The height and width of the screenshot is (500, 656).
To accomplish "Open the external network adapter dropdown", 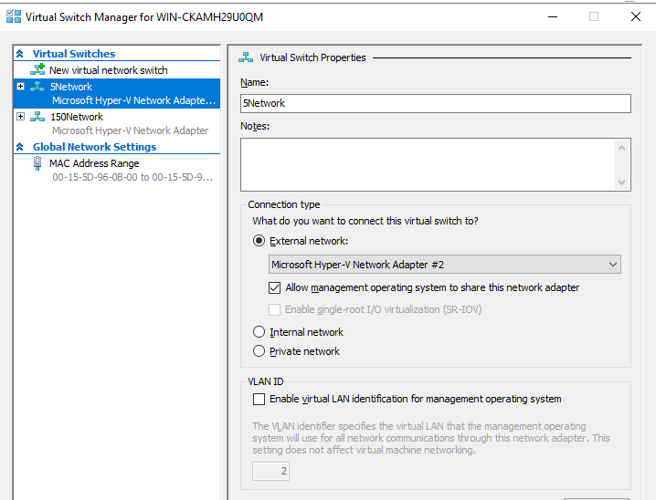I will tap(445, 264).
